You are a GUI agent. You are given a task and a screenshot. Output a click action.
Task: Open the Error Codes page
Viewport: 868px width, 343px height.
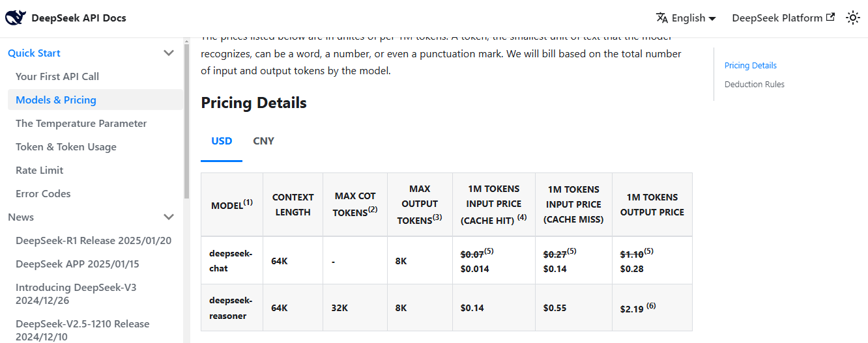pos(43,194)
